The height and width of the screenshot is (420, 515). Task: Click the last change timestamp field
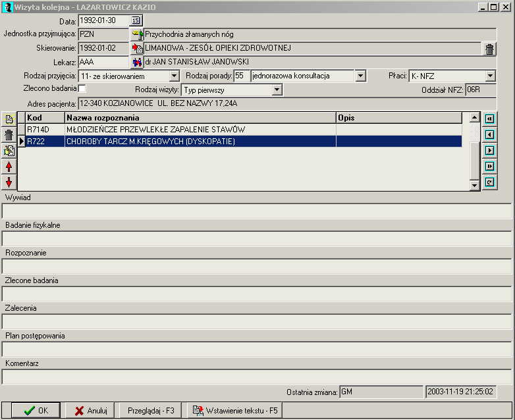pyautogui.click(x=461, y=392)
